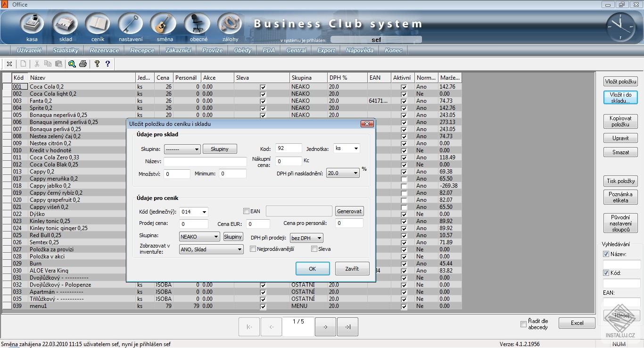Click the Generovat EAN button
This screenshot has width=644, height=348.
[349, 211]
